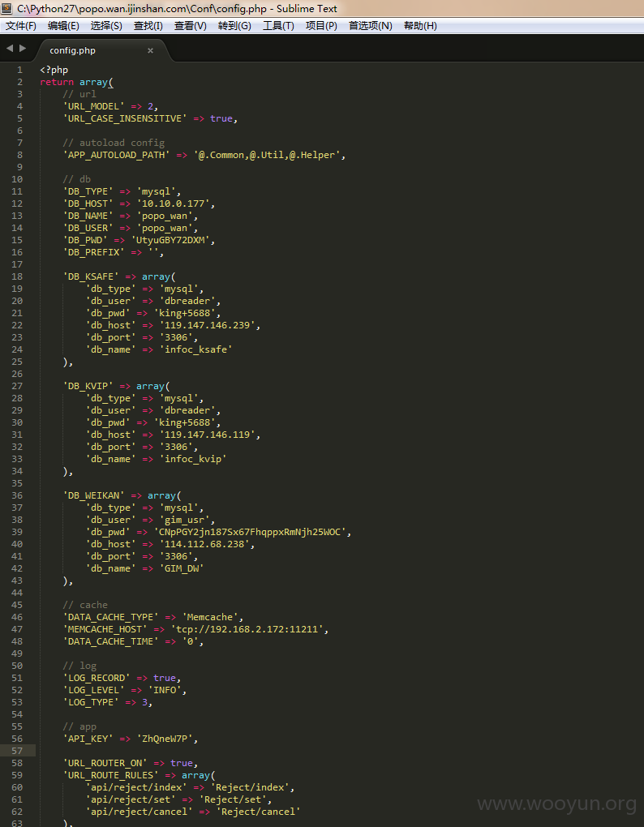Viewport: 644px width, 827px height.
Task: Place cursor on the API_KEY value
Action: tap(167, 739)
